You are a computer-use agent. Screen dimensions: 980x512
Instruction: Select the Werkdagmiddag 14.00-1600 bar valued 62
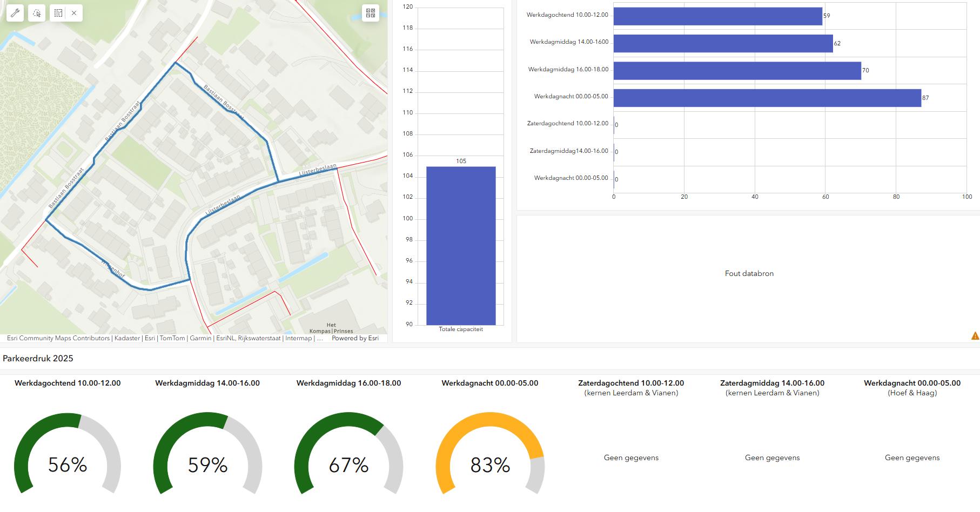pyautogui.click(x=723, y=43)
